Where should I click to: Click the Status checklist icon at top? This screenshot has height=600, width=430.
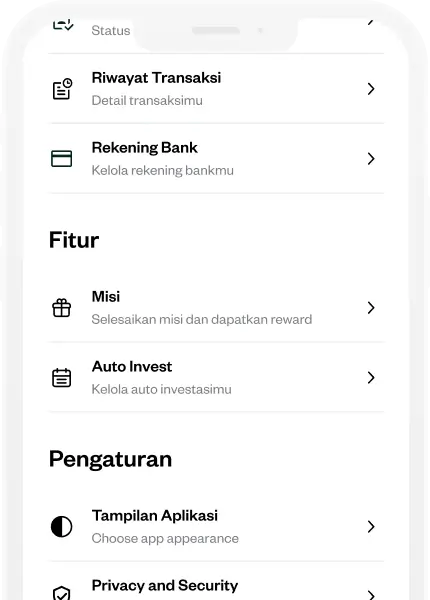pos(63,24)
